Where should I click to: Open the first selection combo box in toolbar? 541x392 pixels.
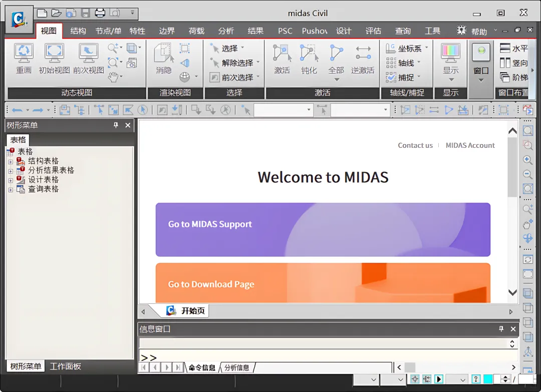(x=283, y=110)
